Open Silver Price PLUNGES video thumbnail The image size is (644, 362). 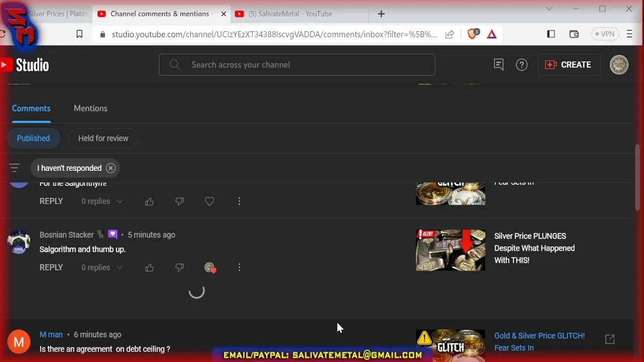(x=451, y=250)
